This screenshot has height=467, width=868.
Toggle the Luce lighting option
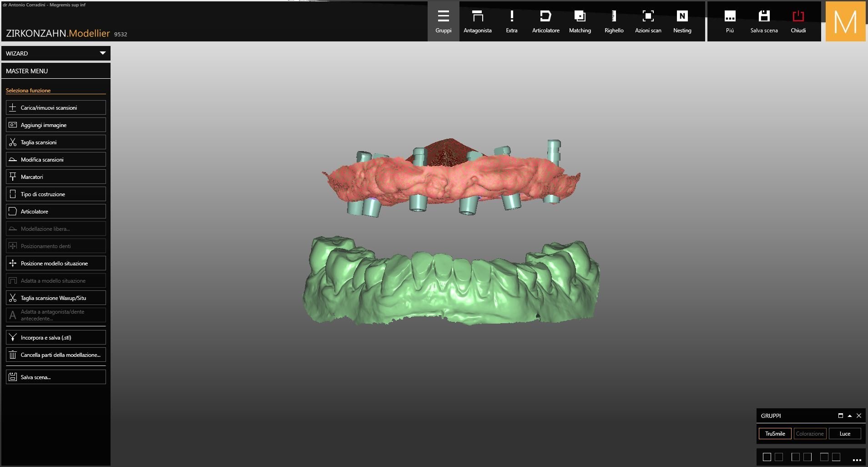point(844,433)
